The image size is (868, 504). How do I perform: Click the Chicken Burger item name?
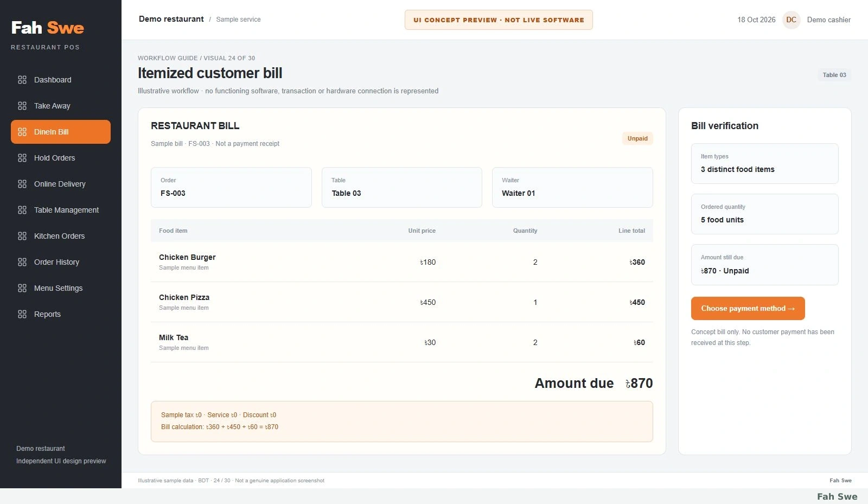click(187, 257)
